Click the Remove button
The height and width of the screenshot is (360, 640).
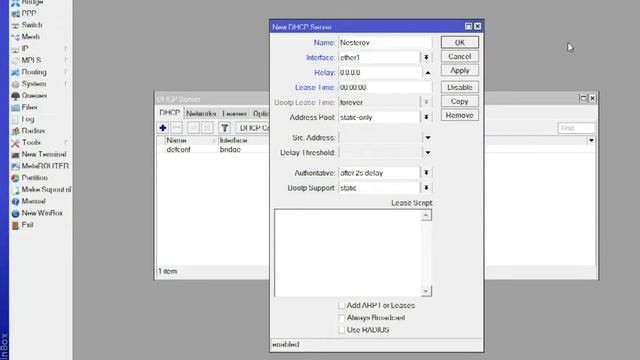460,115
